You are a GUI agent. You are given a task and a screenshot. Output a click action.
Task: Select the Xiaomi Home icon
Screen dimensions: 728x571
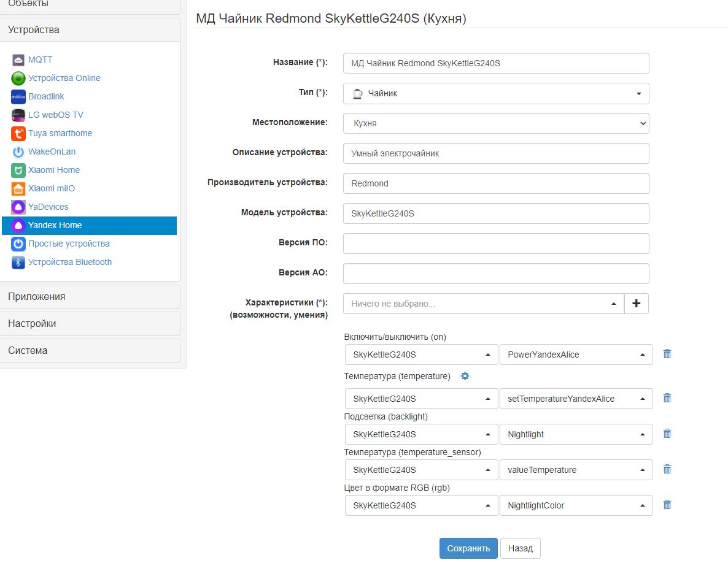(x=18, y=171)
